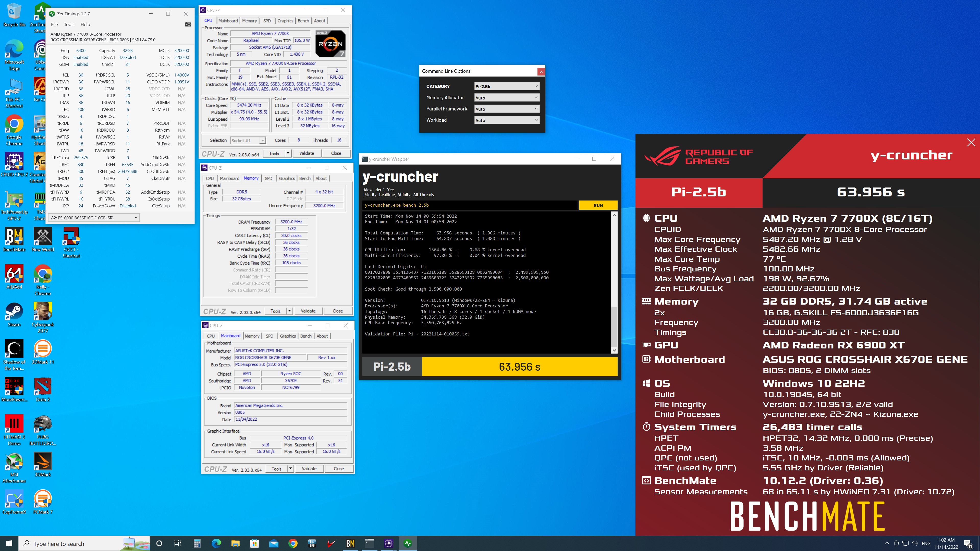
Task: Switch to Graphics tab in CPU-Z Memory window
Action: click(287, 178)
